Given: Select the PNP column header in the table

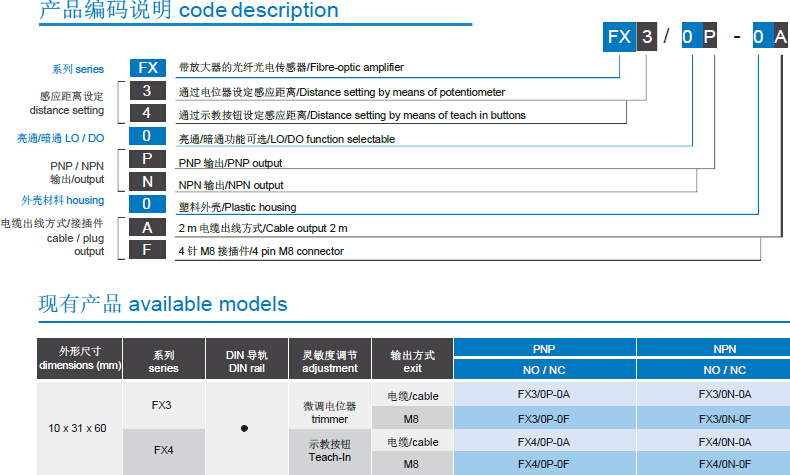Looking at the screenshot, I should click(x=543, y=349).
